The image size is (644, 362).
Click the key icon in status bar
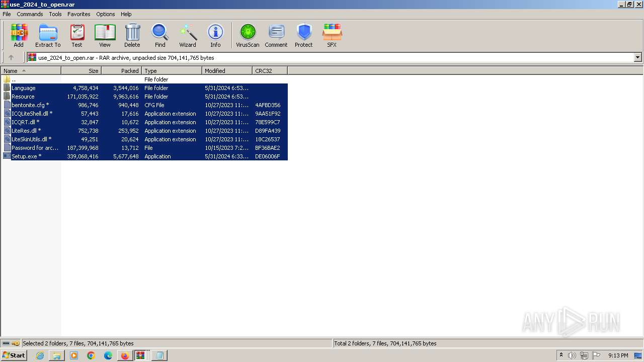pos(16,343)
